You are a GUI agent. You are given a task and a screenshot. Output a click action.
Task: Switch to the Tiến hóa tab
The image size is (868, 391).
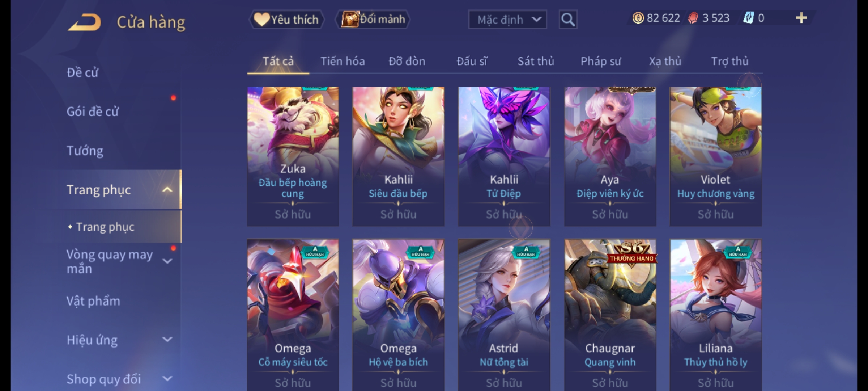coord(342,61)
